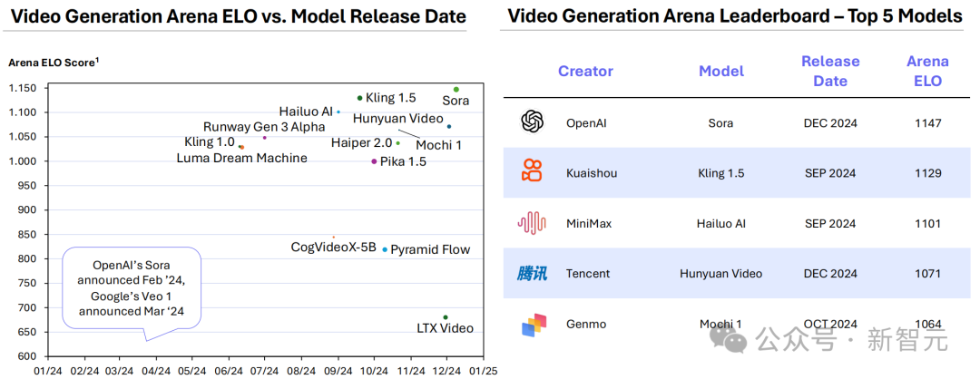Click the Genmo colorful squares logo
This screenshot has width=980, height=379.
click(534, 326)
